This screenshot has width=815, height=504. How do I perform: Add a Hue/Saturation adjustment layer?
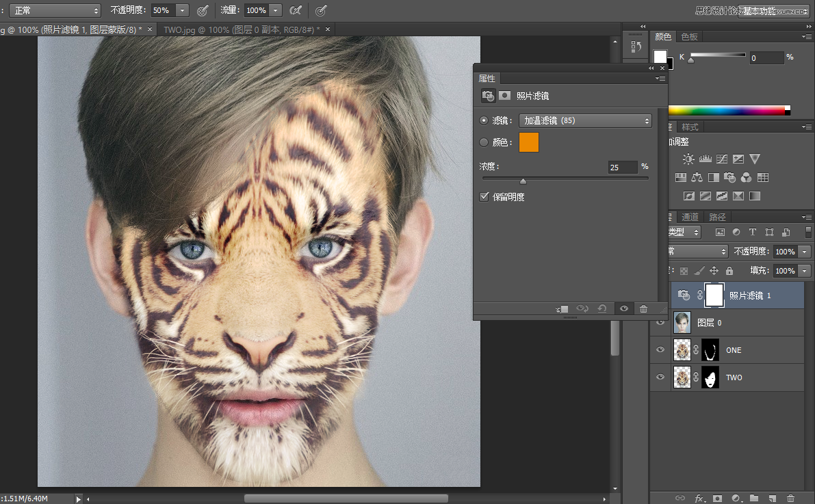click(680, 178)
